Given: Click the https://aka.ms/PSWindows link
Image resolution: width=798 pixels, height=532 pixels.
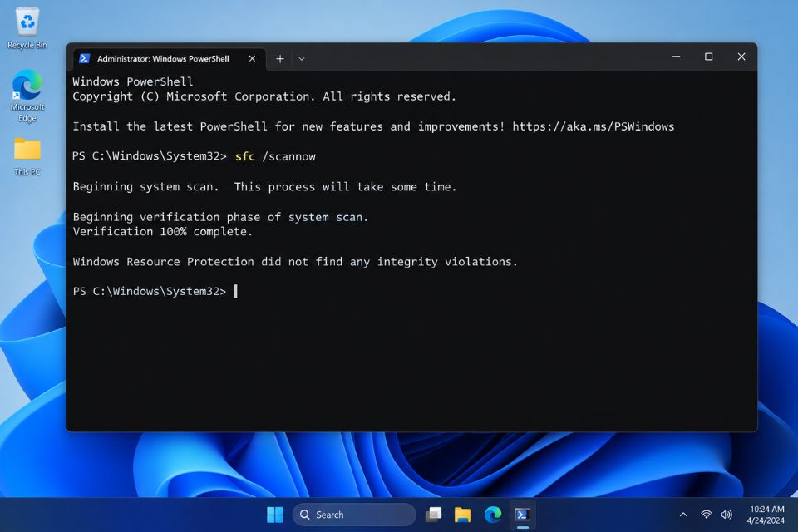Looking at the screenshot, I should tap(593, 126).
